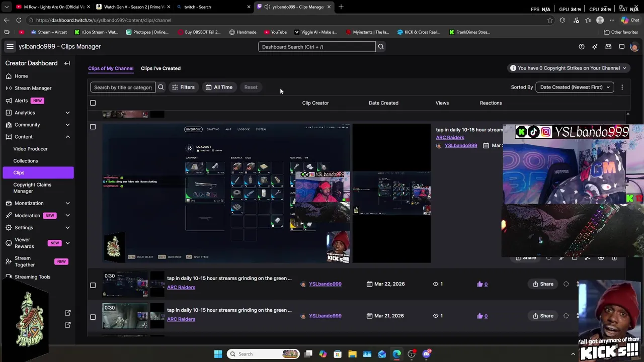Go to Stream Manager in sidebar
This screenshot has height=362, width=644.
[x=33, y=88]
